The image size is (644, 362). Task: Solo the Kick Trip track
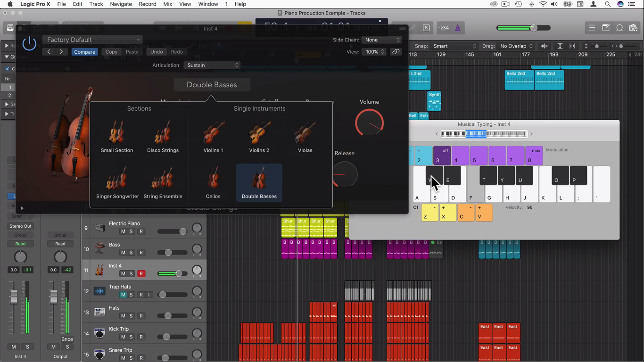(x=131, y=337)
